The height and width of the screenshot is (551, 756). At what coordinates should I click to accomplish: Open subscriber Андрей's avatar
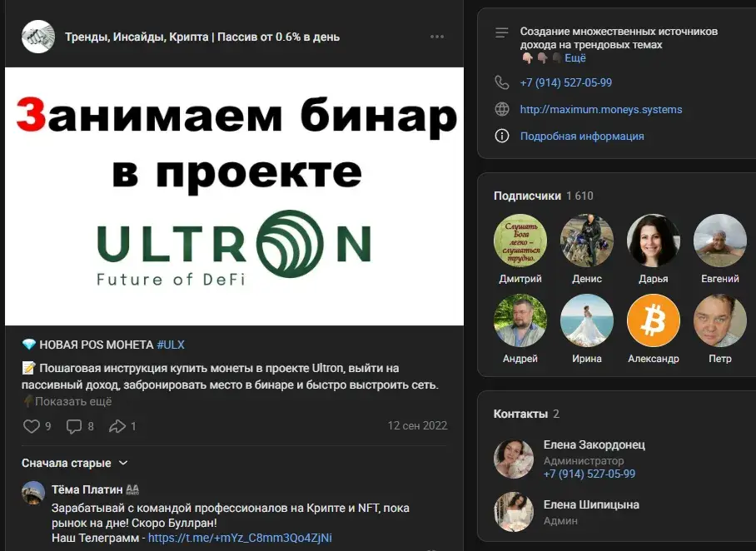[x=520, y=320]
